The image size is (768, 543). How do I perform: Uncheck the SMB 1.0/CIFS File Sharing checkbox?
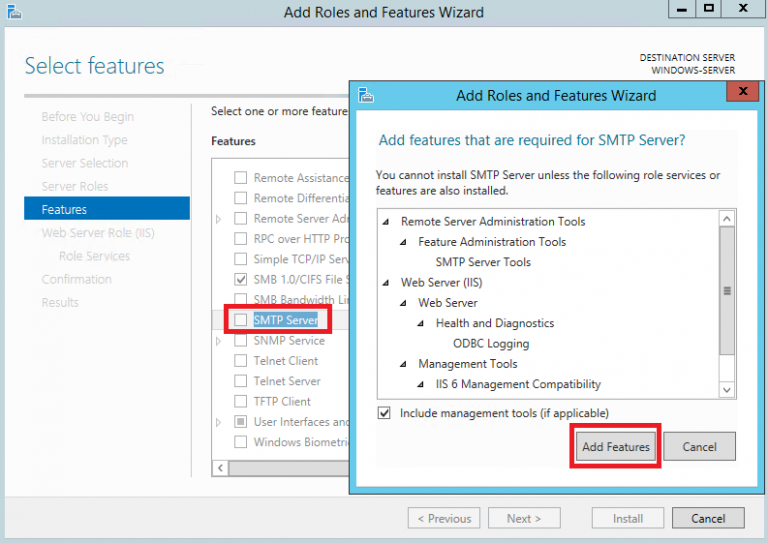(x=240, y=279)
